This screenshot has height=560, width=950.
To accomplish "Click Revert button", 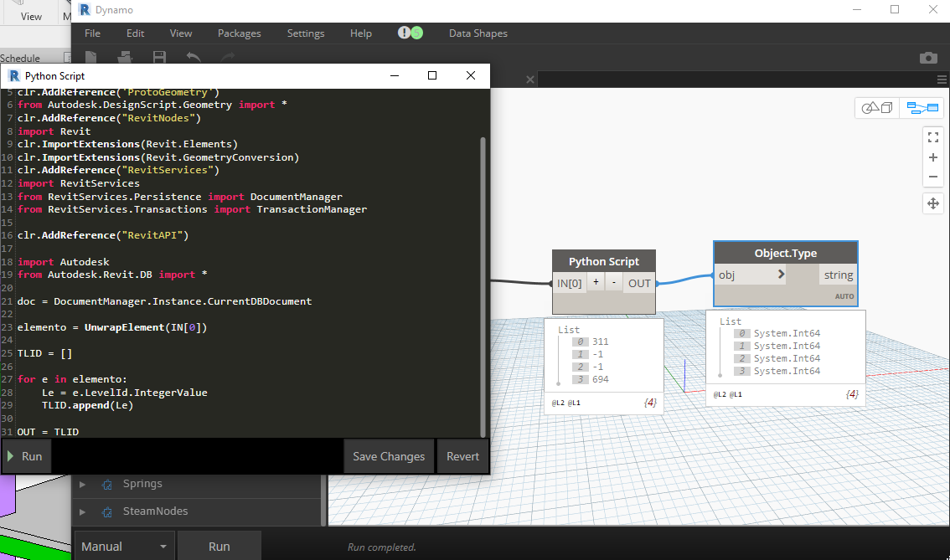I will [x=463, y=456].
